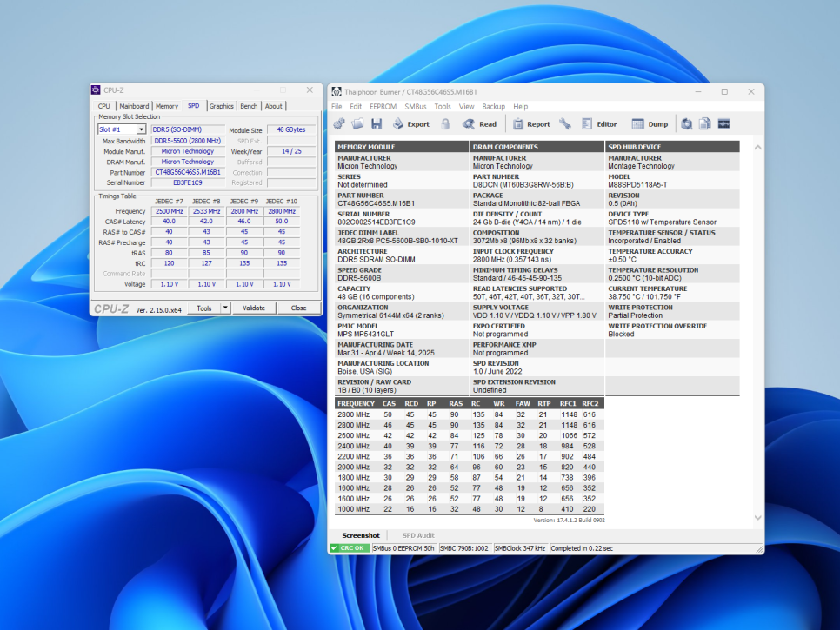Select the SPD Audit tab
Viewport: 840px width, 630px height.
418,535
